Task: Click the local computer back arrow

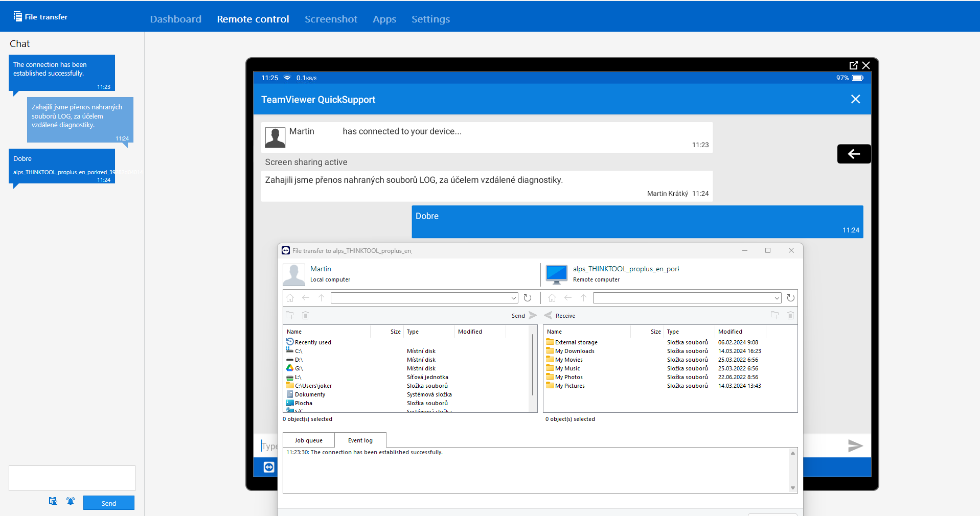Action: pyautogui.click(x=306, y=298)
